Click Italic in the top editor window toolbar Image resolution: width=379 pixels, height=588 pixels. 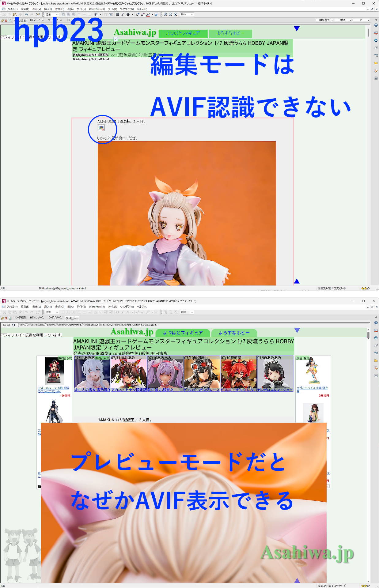tap(123, 15)
